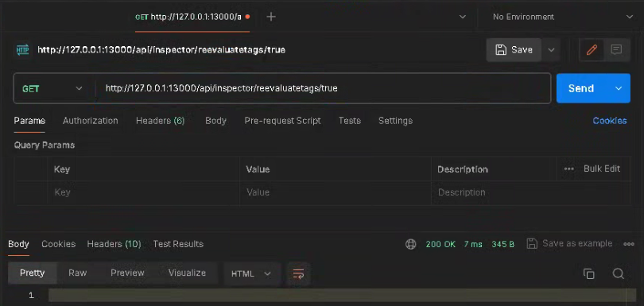Switch to the Authorization tab
Screen dimensions: 644x306
click(x=91, y=121)
